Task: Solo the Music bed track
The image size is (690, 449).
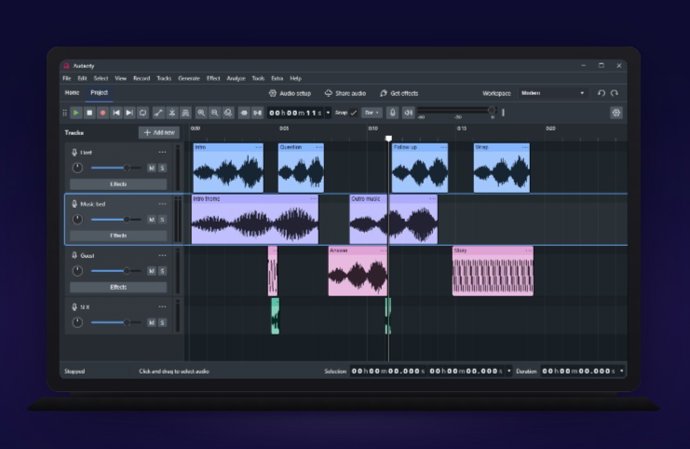Action: 162,219
